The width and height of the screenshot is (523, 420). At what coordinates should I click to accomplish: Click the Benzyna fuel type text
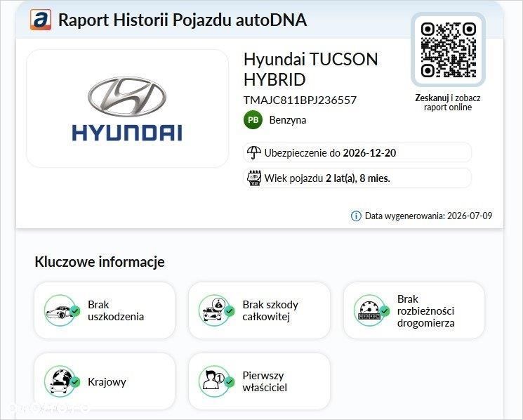[288, 120]
